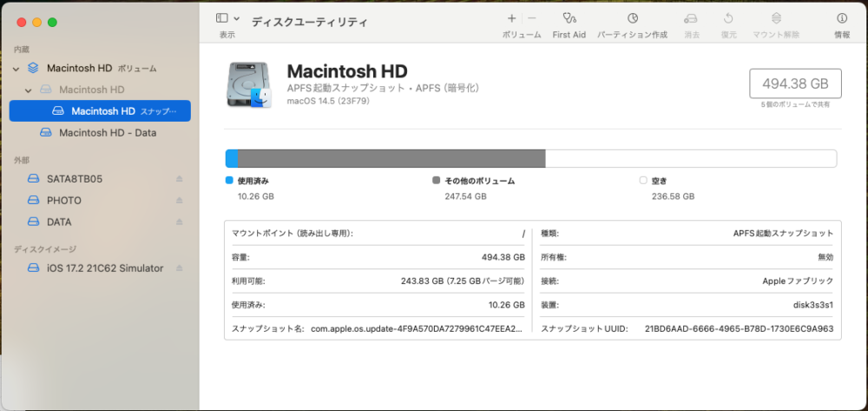
Task: Click the unmount (マウント解除) toolbar icon
Action: [776, 18]
